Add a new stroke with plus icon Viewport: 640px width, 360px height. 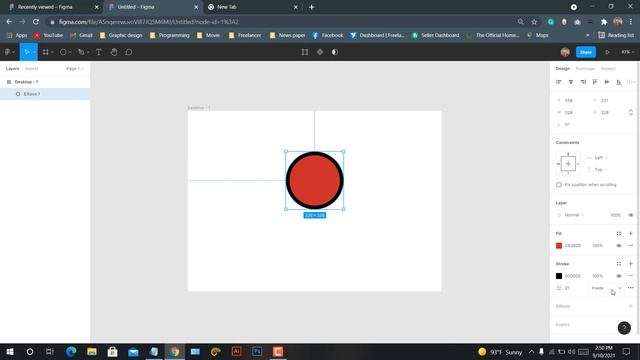click(631, 264)
